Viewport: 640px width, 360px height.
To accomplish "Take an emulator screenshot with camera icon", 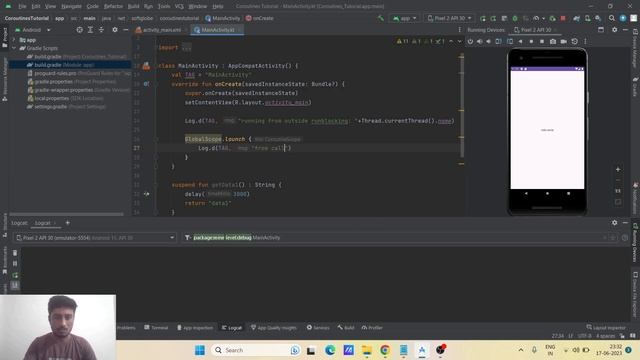I will (553, 41).
